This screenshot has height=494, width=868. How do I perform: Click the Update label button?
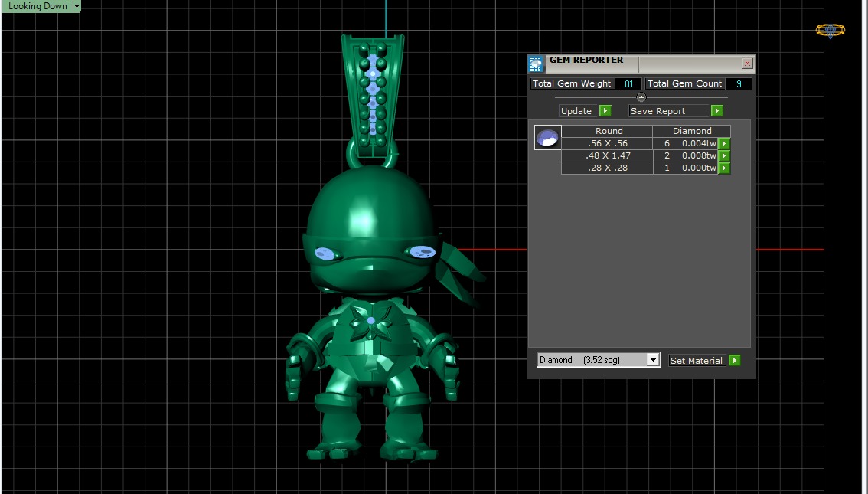(577, 111)
